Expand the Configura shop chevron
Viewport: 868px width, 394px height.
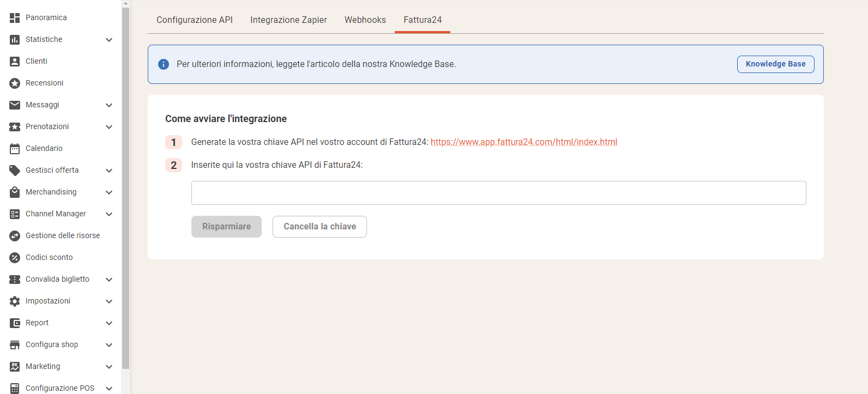point(109,345)
